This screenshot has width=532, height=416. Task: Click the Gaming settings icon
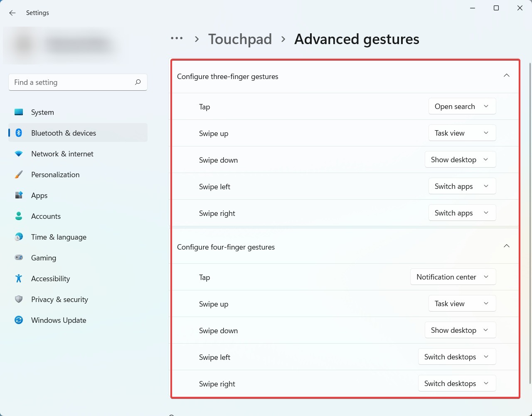pyautogui.click(x=19, y=258)
